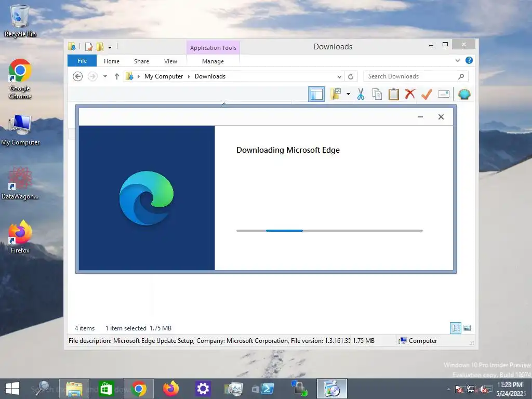Select the Application Tools contextual tab header
Image resolution: width=532 pixels, height=399 pixels.
click(x=213, y=47)
